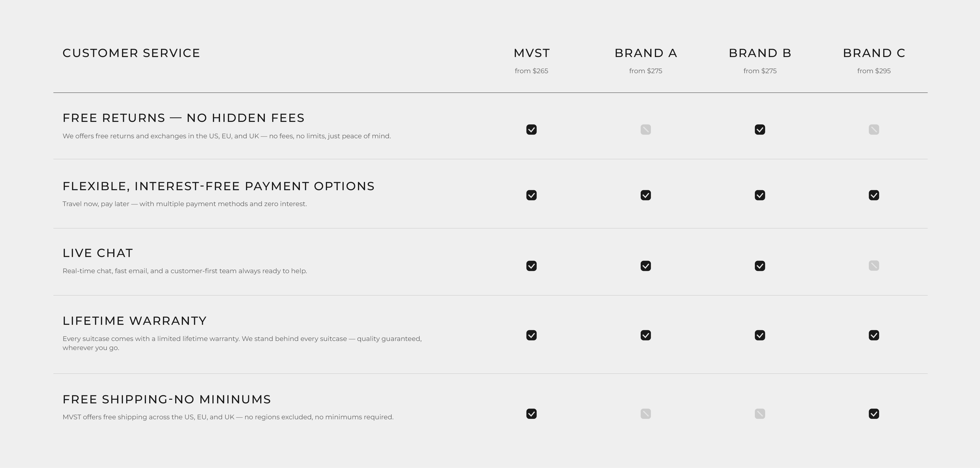Click the Lifetime Warranty row title
This screenshot has height=468, width=980.
(x=135, y=321)
